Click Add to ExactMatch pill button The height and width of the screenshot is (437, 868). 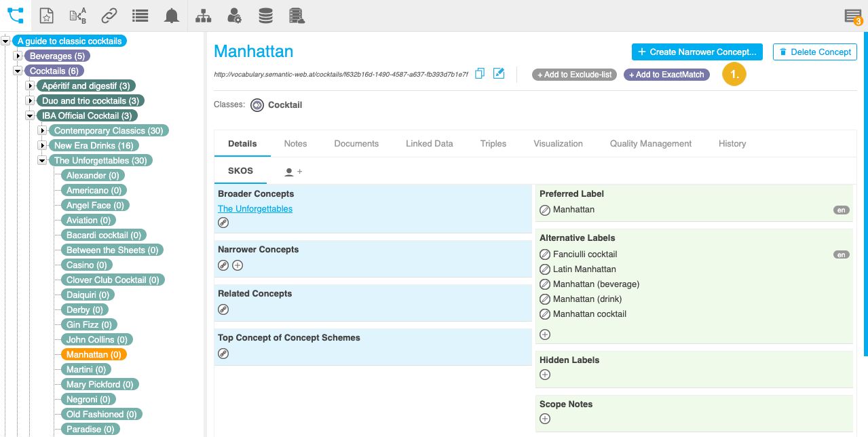[666, 75]
